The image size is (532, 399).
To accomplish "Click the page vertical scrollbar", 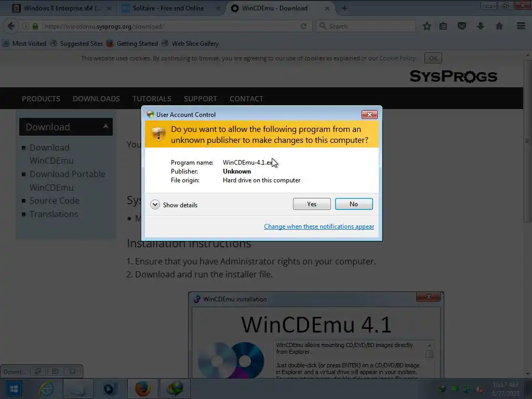I will 527,141.
